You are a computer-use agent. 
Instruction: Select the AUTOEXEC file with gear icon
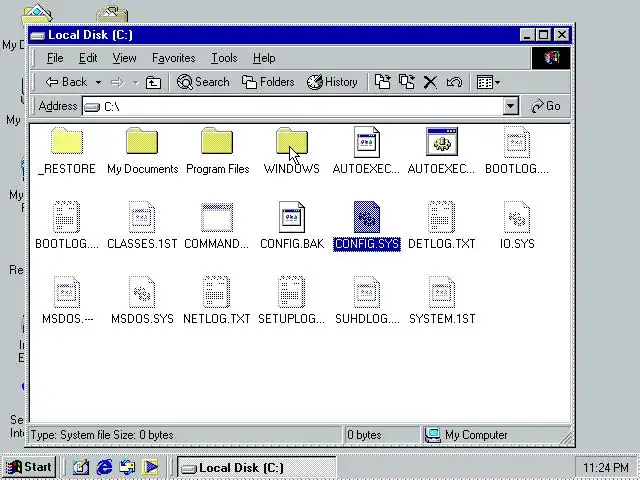(x=442, y=142)
